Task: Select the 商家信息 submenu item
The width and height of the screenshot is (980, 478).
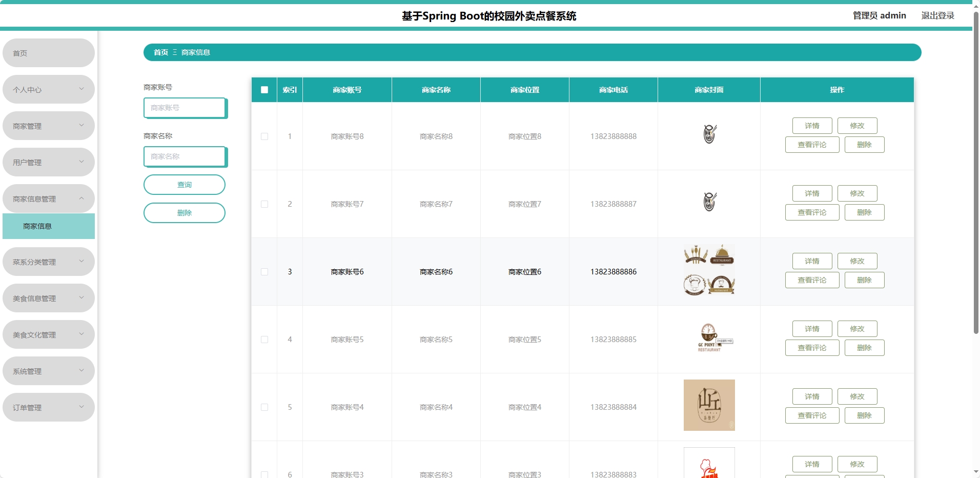Action: (x=49, y=226)
